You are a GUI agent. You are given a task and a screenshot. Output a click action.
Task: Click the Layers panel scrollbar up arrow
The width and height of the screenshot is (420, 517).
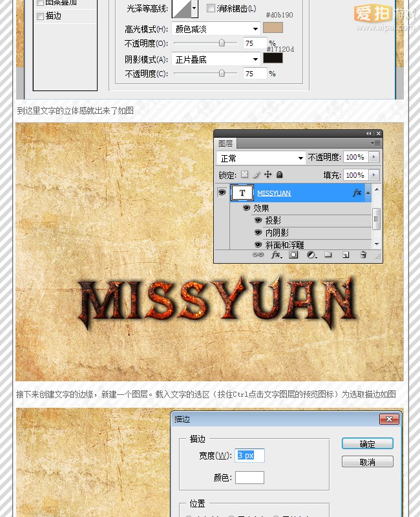[377, 189]
